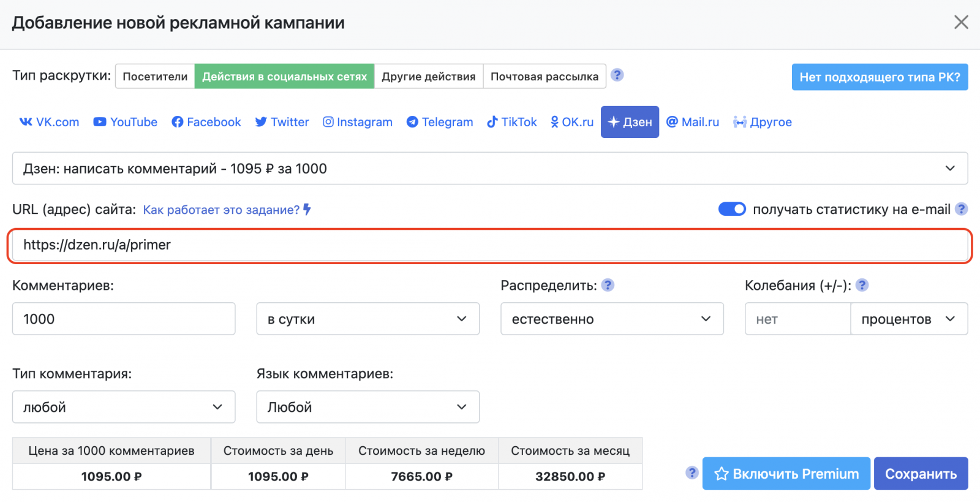Open the 'естественно' distribution dropdown
980x502 pixels.
click(612, 319)
